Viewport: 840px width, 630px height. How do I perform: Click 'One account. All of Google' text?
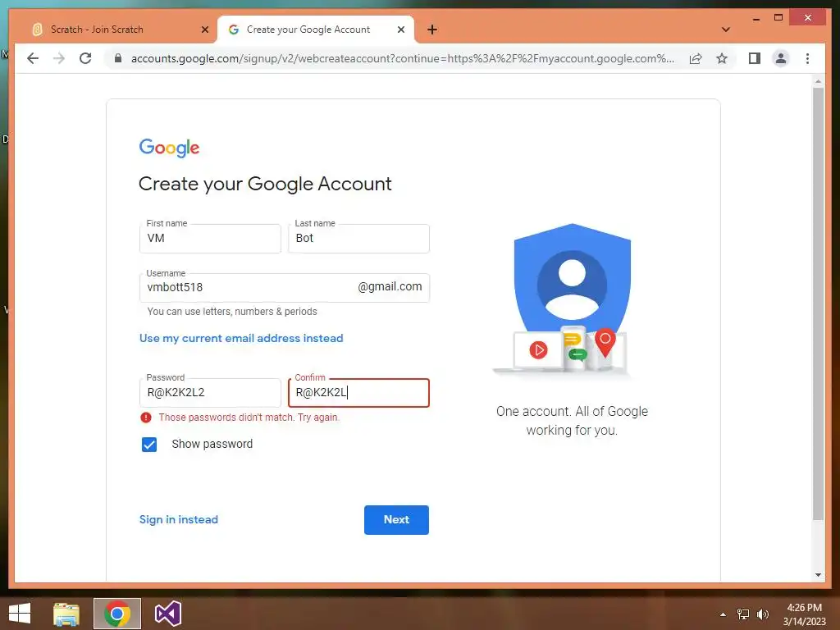pos(572,412)
